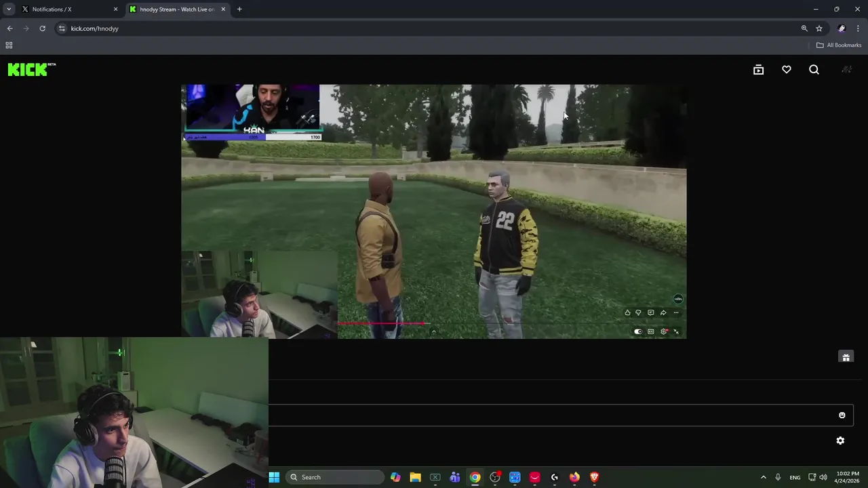The height and width of the screenshot is (488, 868).
Task: Open Microsoft Teams from the taskbar
Action: pos(455,477)
